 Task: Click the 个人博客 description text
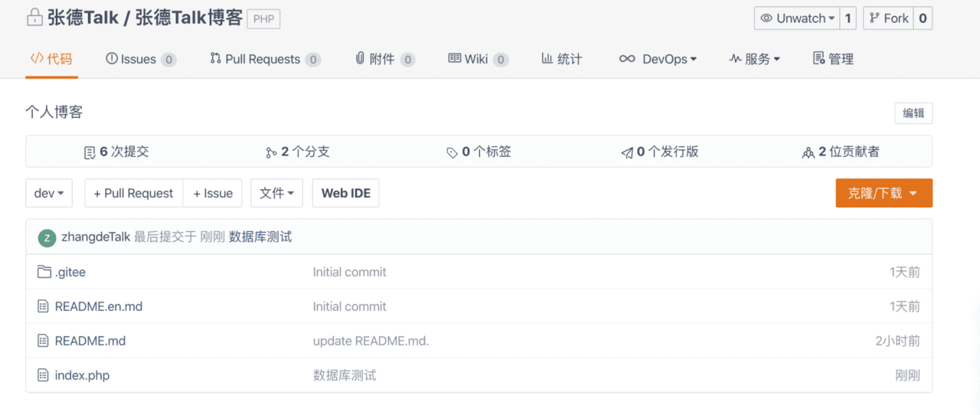tap(54, 113)
